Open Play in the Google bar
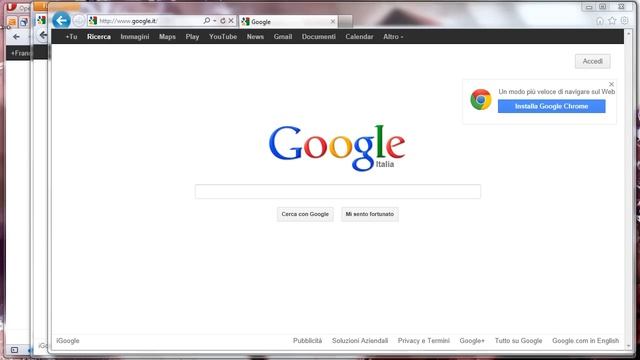The image size is (640, 360). click(x=192, y=37)
